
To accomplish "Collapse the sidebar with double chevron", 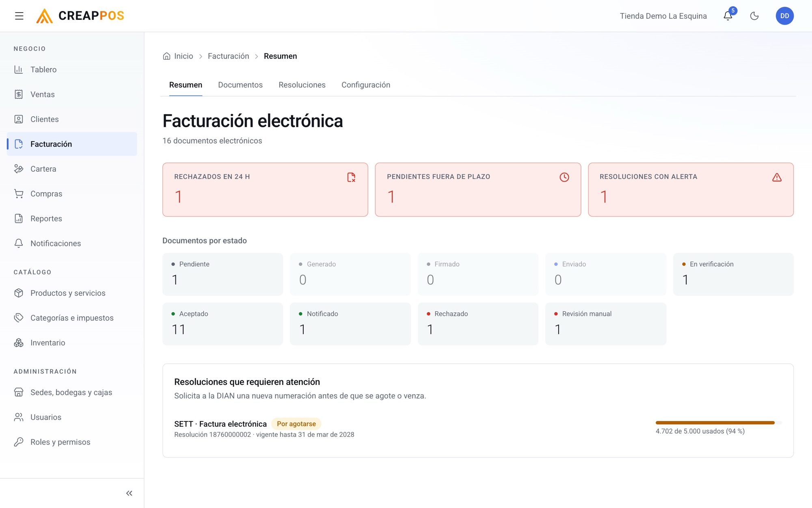I will (x=129, y=493).
